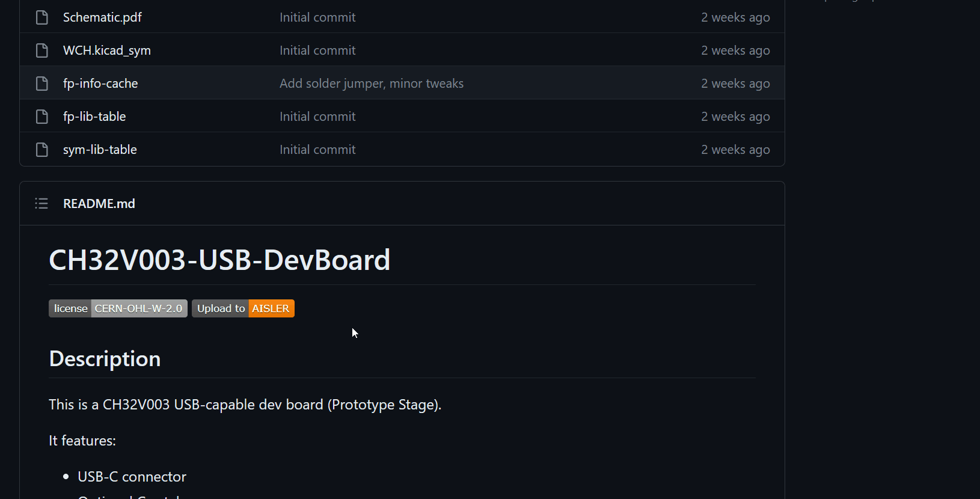Click '2 weeks ago' for sym-lib-table
This screenshot has height=499, width=980.
[x=735, y=150]
